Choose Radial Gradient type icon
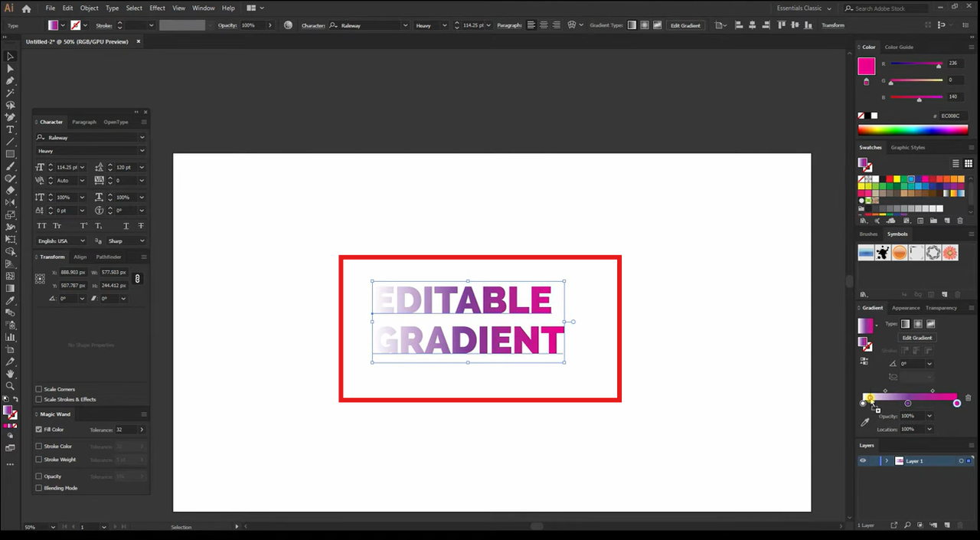The width and height of the screenshot is (980, 540). coord(918,324)
